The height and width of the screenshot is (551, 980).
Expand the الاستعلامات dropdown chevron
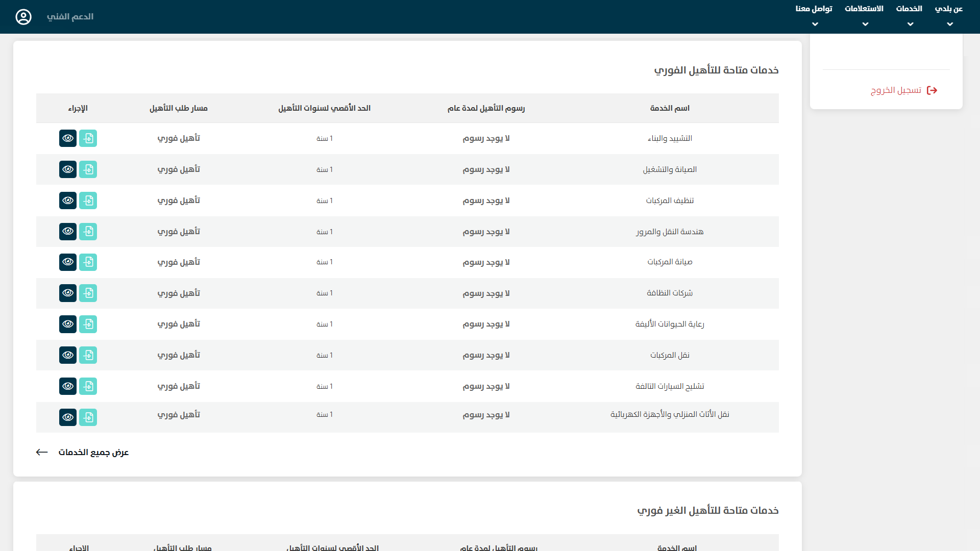pyautogui.click(x=865, y=24)
